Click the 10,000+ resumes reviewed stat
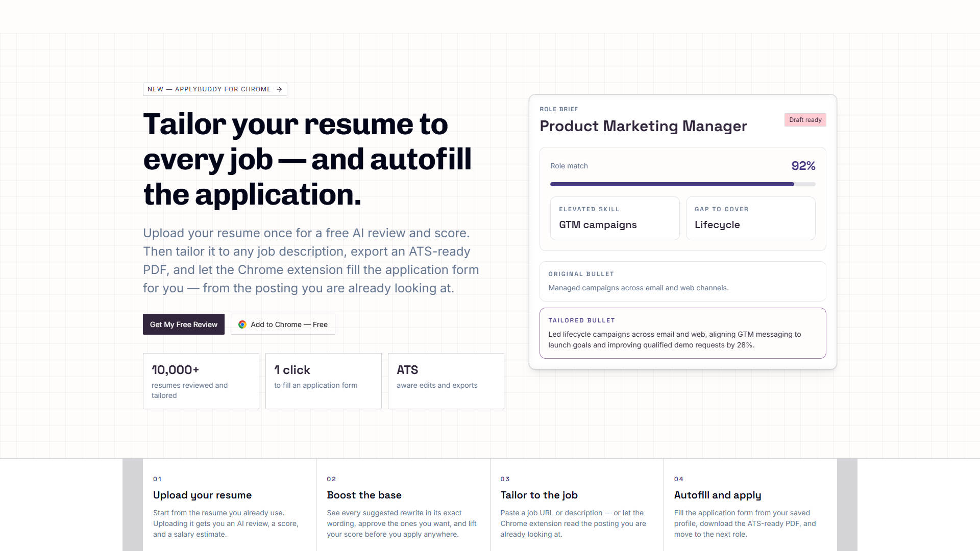This screenshot has width=980, height=551. click(201, 381)
